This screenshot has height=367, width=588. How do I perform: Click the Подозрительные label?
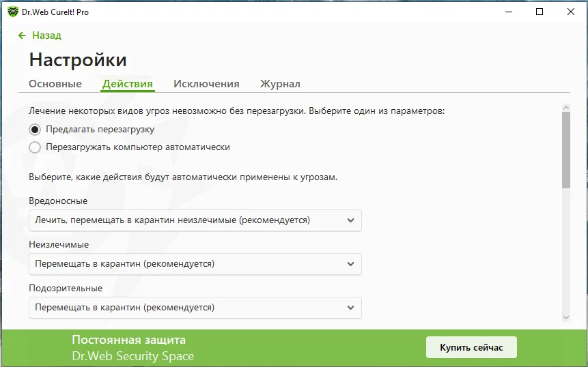pyautogui.click(x=66, y=289)
